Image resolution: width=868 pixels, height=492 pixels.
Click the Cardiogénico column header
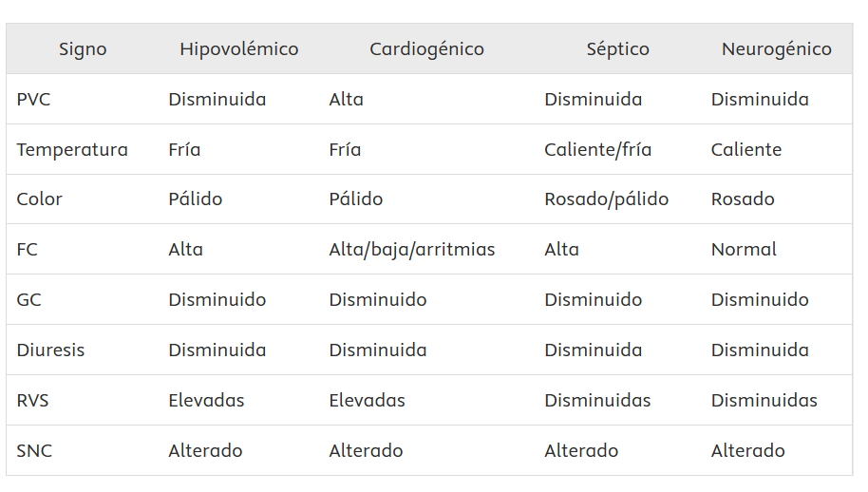click(426, 49)
